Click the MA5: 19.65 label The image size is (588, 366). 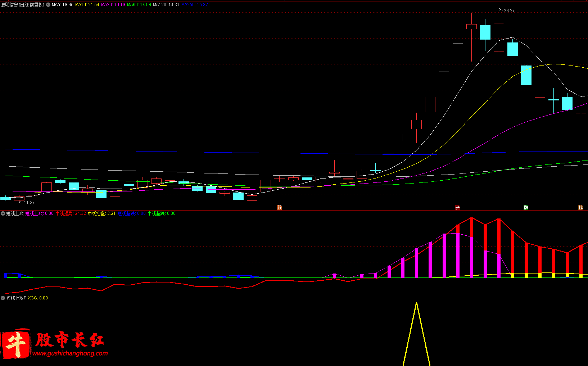coord(63,5)
